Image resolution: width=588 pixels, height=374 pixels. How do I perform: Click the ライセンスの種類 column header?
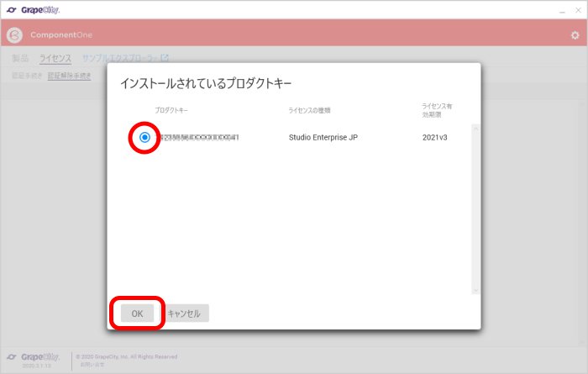[x=309, y=110]
